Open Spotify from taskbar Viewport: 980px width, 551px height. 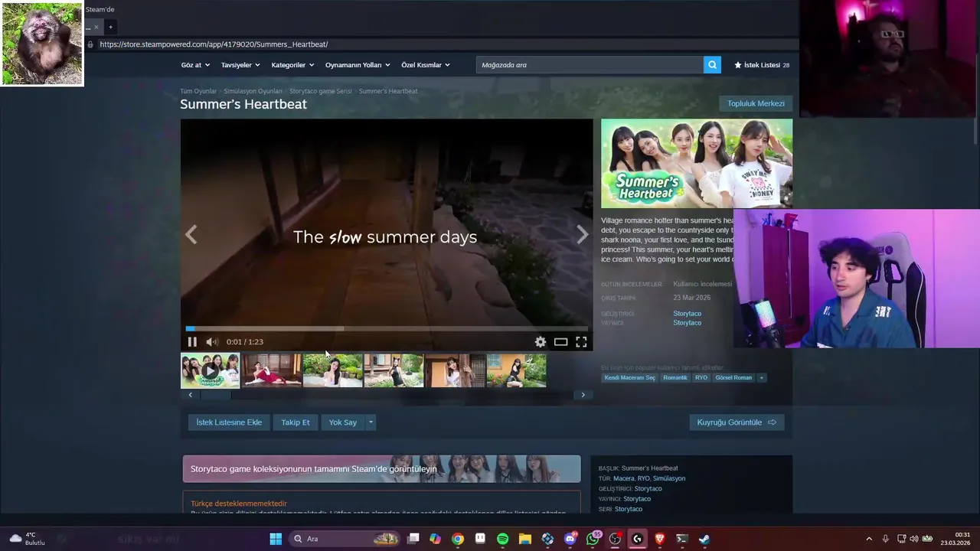pos(502,539)
